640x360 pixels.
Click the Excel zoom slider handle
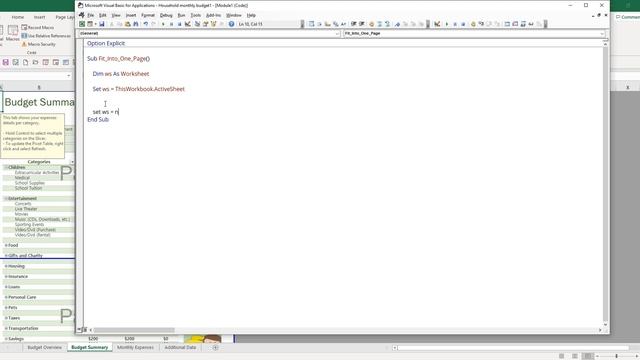coord(616,356)
